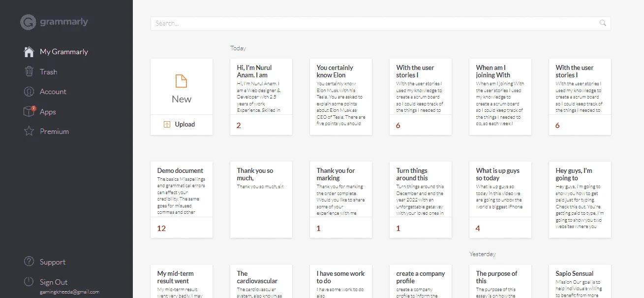Click the Premium star icon
This screenshot has height=298, width=644.
29,132
